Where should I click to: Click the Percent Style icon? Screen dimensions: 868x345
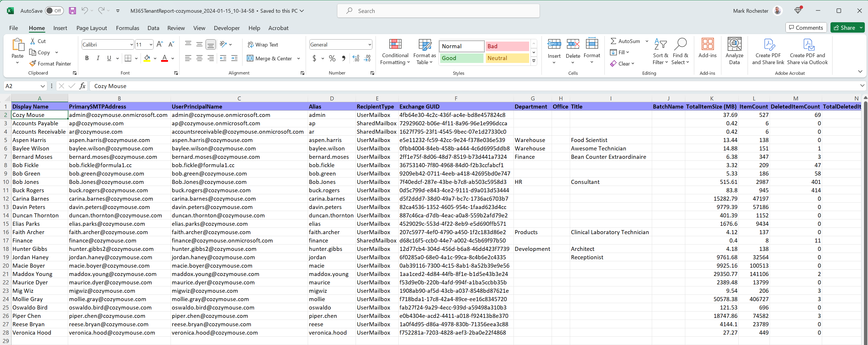pos(332,58)
